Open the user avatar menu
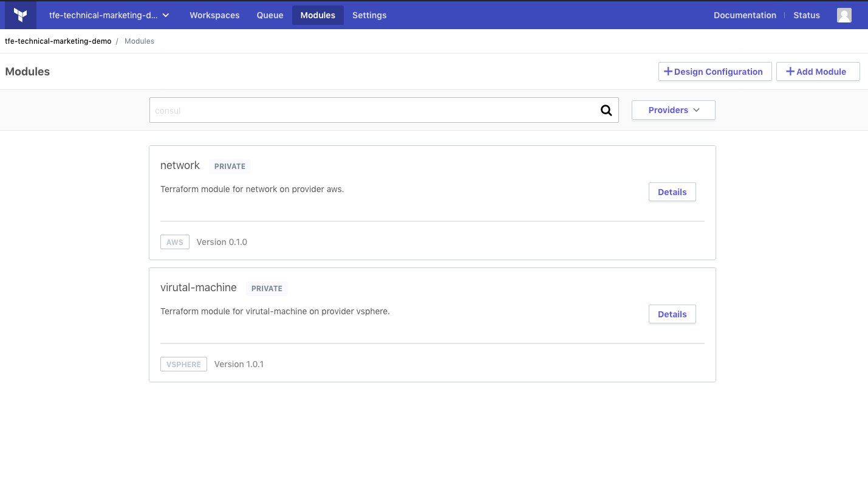Viewport: 868px width, 479px height. 844,15
